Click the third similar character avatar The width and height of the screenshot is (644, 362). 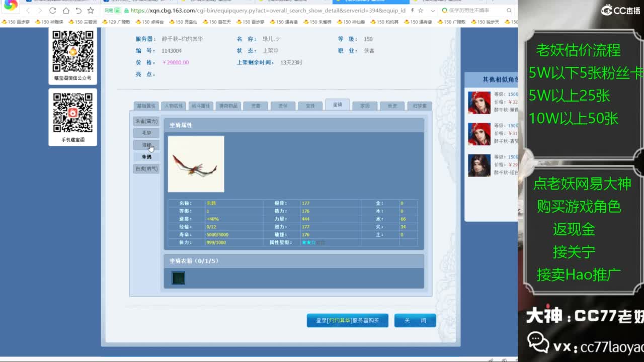[x=479, y=165]
